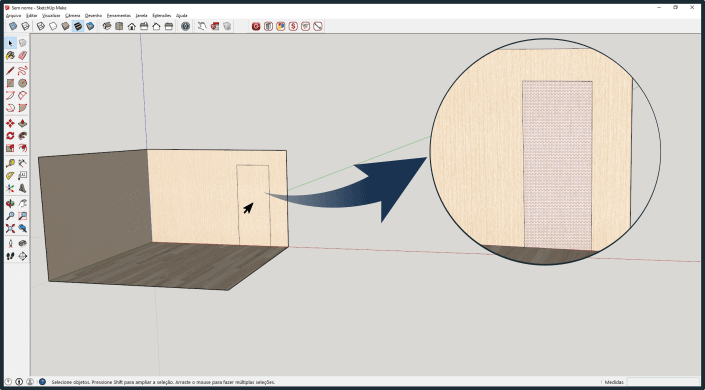Switch to Monochrome face style
705x390 pixels.
(x=90, y=27)
